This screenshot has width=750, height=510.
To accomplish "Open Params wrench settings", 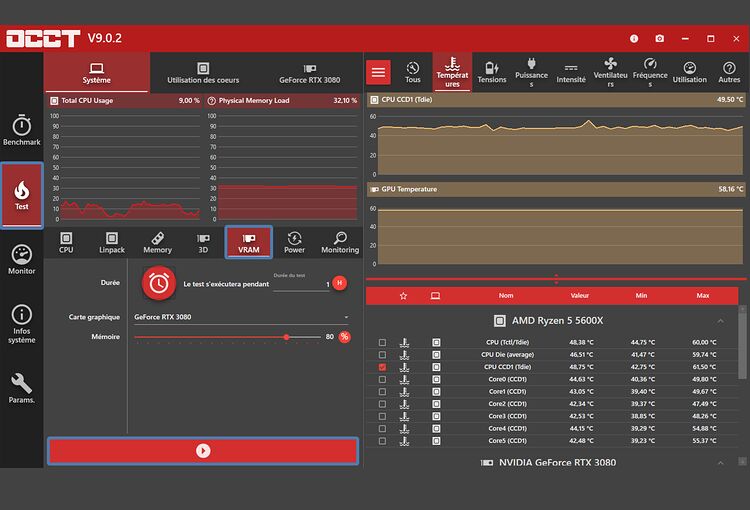I will click(22, 388).
